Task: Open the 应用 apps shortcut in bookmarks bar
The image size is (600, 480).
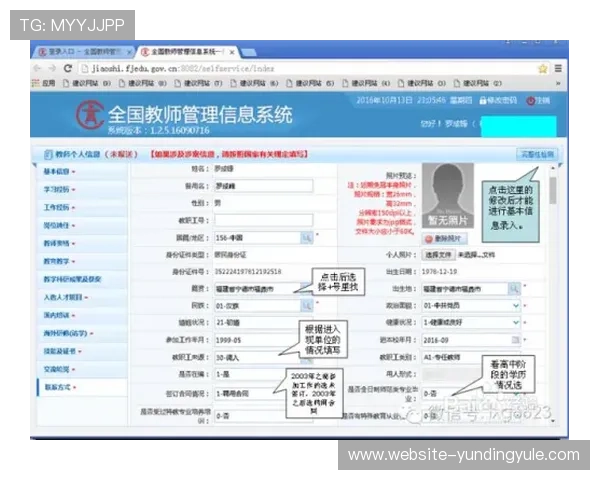Action: 43,83
